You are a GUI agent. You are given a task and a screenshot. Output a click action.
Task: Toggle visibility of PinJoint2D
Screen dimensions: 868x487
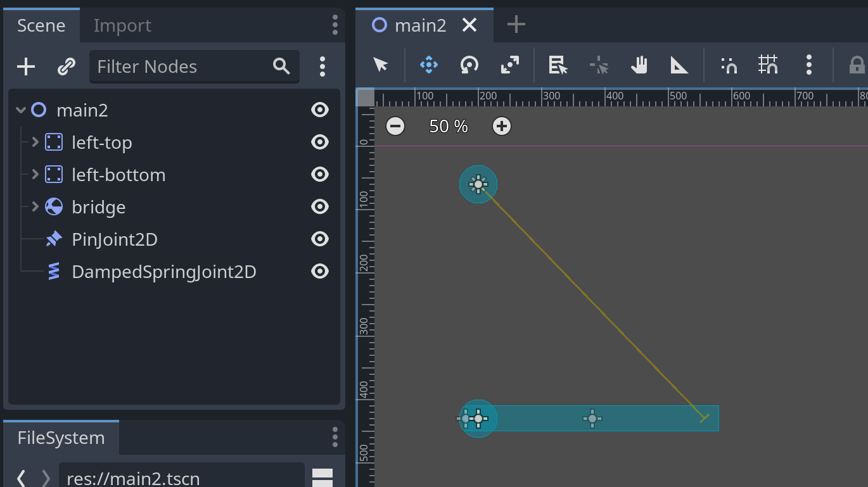point(320,239)
